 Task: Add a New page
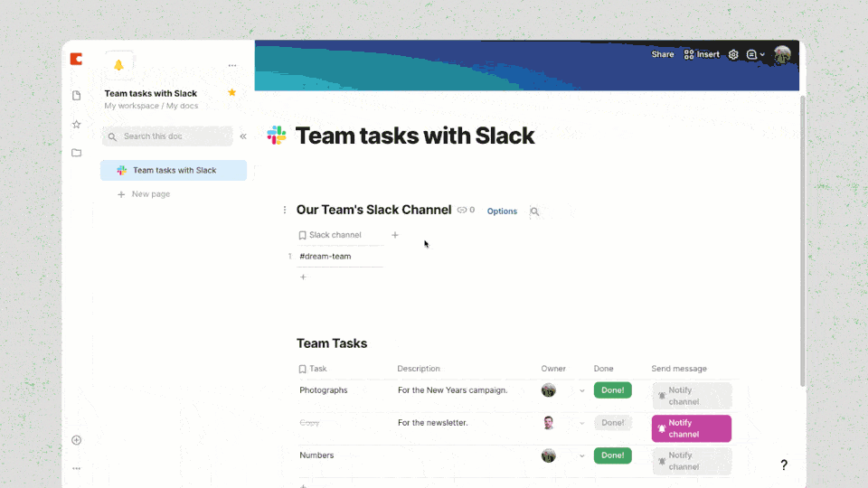(x=144, y=194)
